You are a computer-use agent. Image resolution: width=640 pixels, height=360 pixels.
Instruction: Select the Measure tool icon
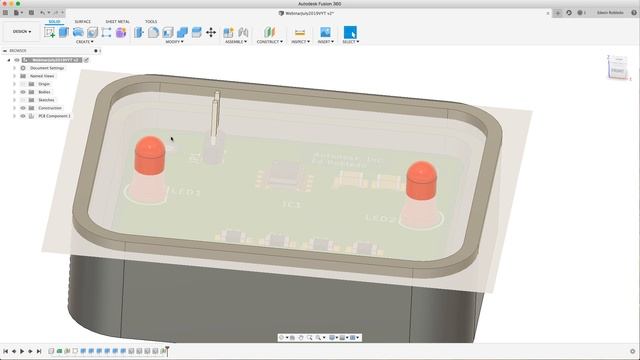(x=300, y=32)
